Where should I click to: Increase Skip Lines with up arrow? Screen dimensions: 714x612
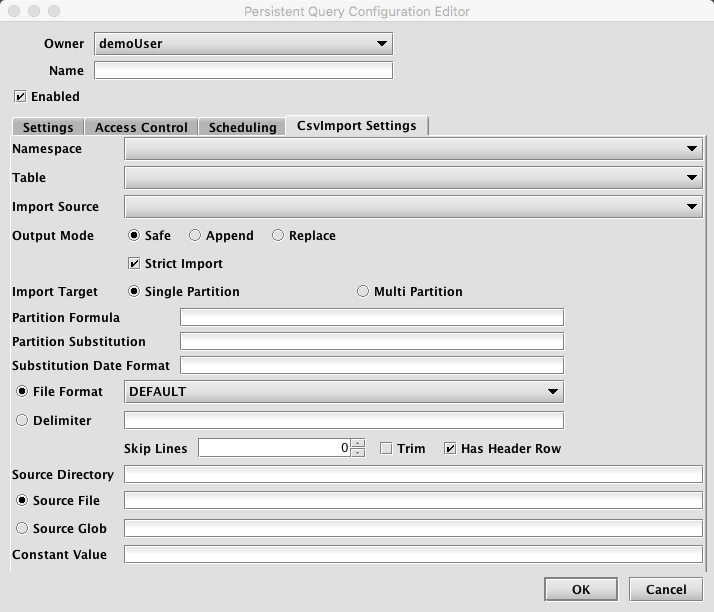click(x=358, y=444)
